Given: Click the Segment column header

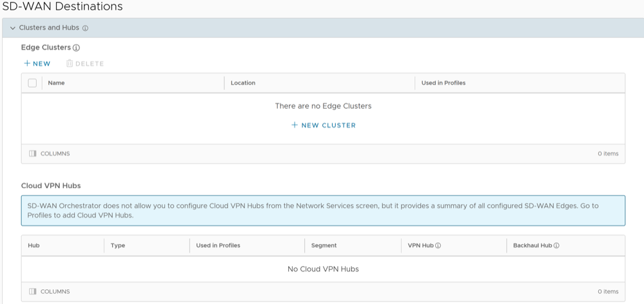Looking at the screenshot, I should coord(324,245).
